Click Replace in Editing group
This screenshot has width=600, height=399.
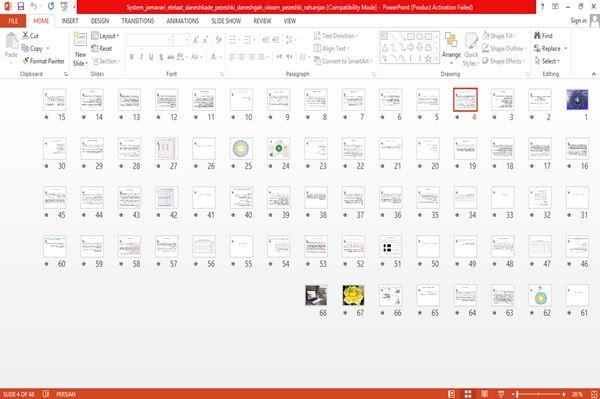coord(551,48)
